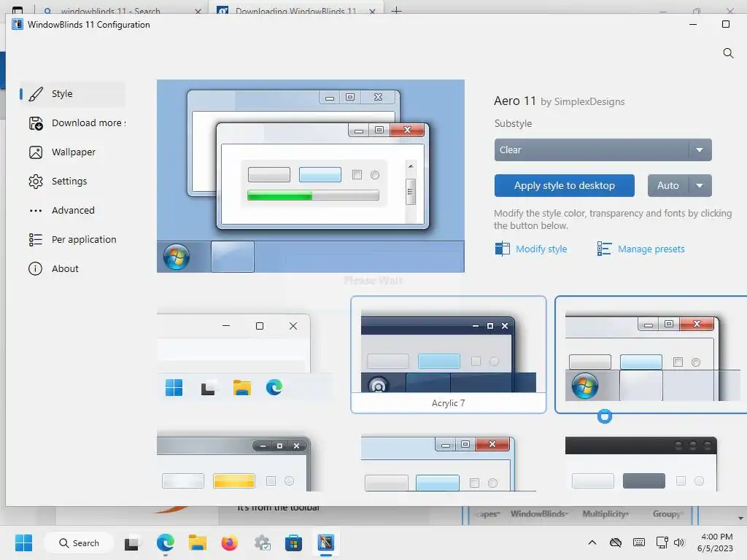Click the About info icon
The height and width of the screenshot is (560, 747).
35,268
